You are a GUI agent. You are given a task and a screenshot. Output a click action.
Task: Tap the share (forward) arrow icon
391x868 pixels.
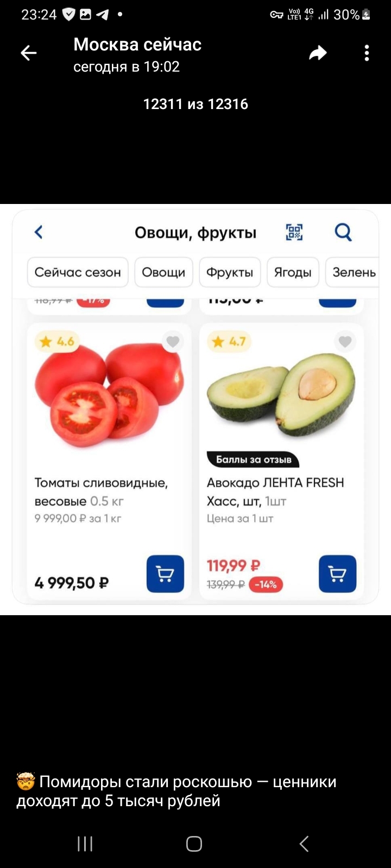tap(318, 53)
